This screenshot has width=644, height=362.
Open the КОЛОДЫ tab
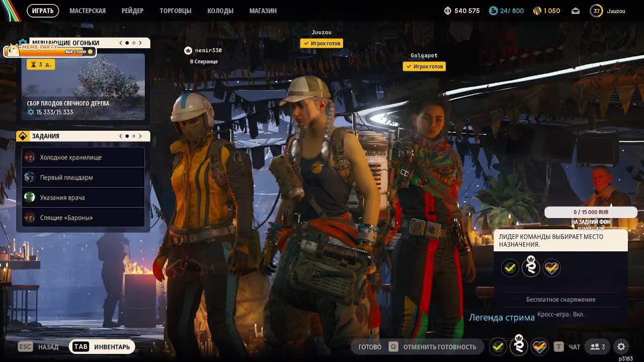tap(220, 11)
